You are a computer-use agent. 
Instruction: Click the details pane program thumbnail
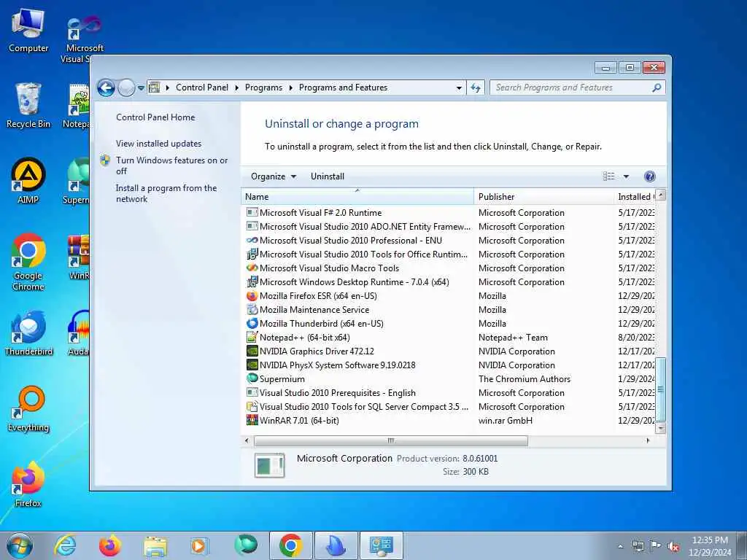269,465
